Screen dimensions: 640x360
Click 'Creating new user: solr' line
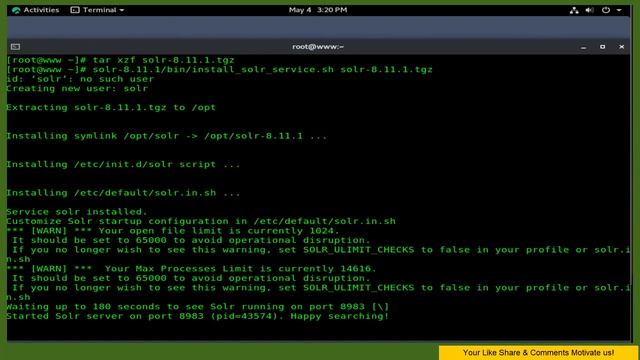77,88
